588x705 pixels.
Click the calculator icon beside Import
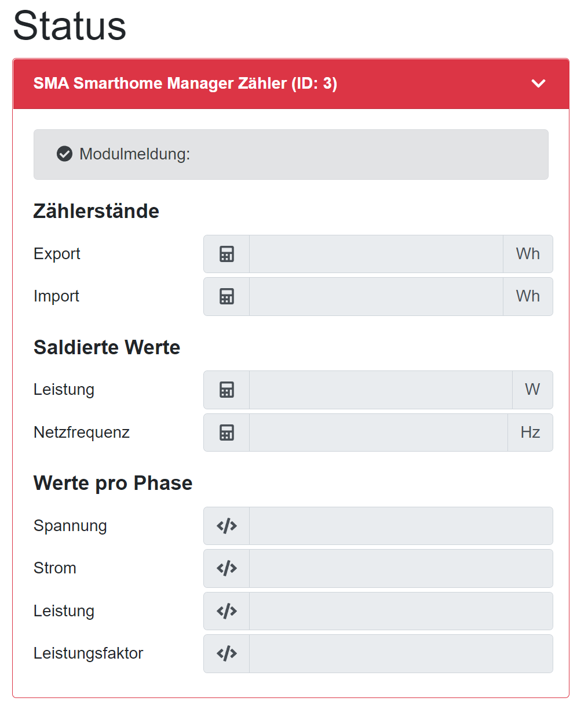click(x=227, y=296)
